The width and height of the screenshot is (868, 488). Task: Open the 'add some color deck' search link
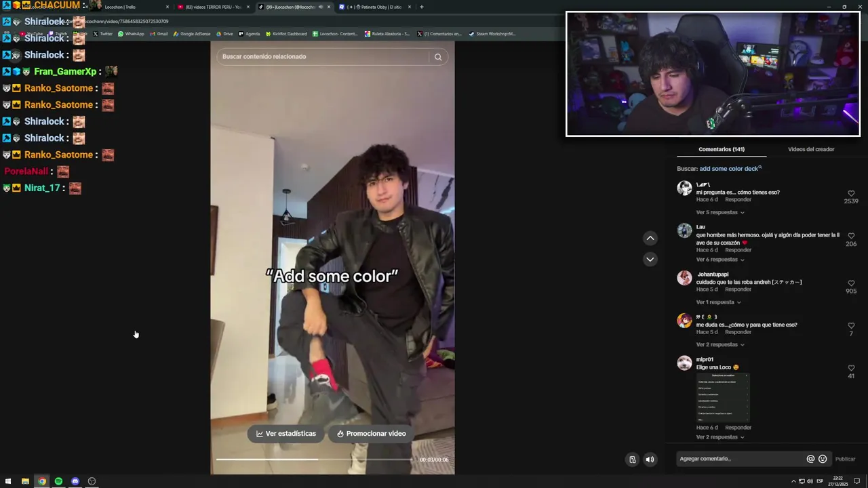pos(730,169)
